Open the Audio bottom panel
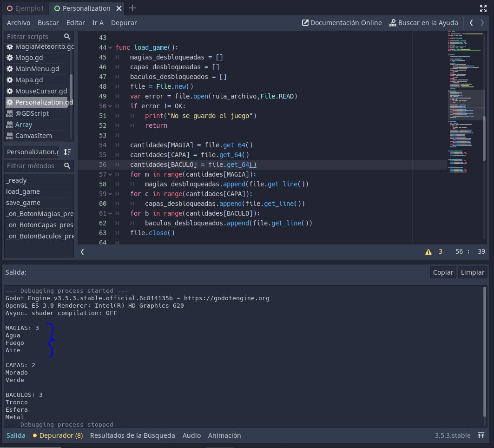 (191, 435)
